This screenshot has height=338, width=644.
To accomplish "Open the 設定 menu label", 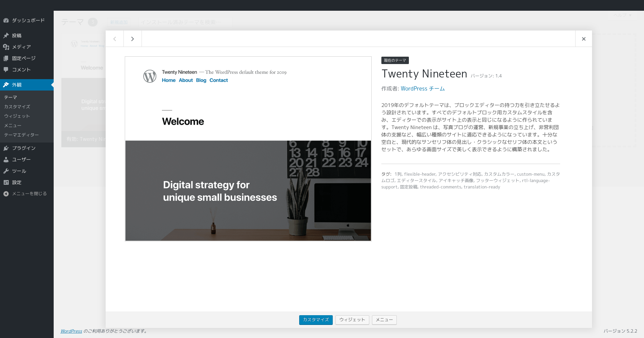I will click(x=17, y=182).
